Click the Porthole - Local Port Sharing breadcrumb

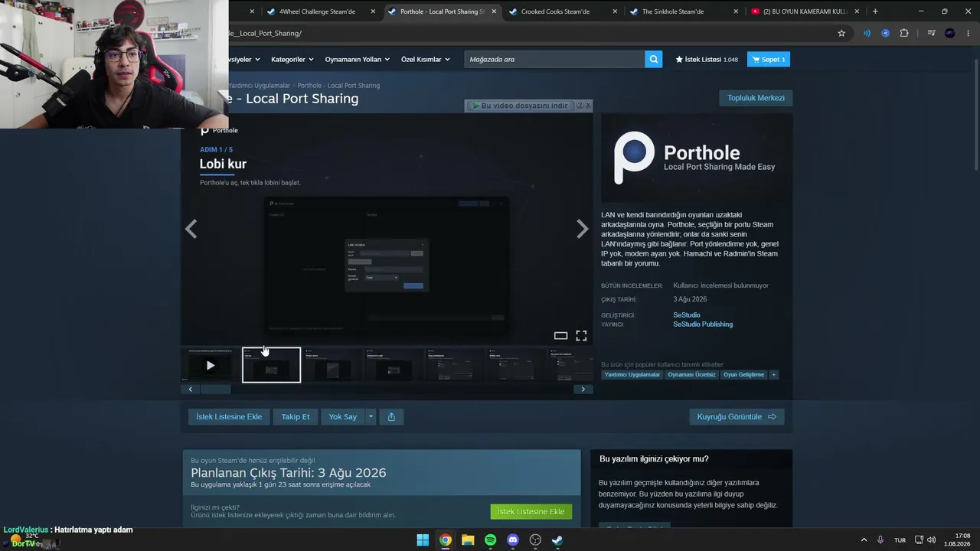tap(338, 85)
